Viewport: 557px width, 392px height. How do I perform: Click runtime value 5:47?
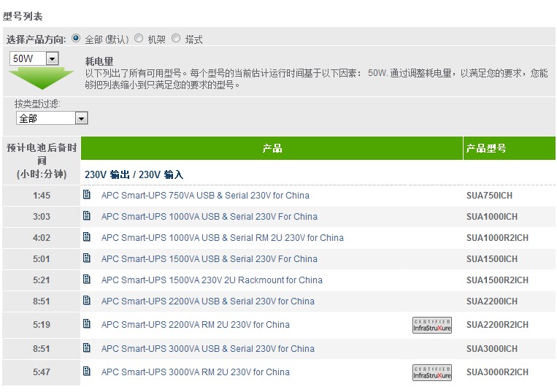[42, 372]
